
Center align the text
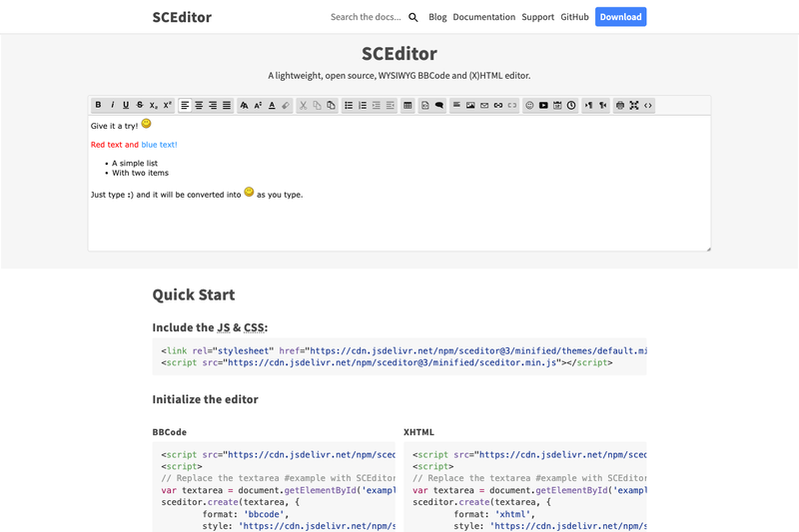pyautogui.click(x=199, y=105)
